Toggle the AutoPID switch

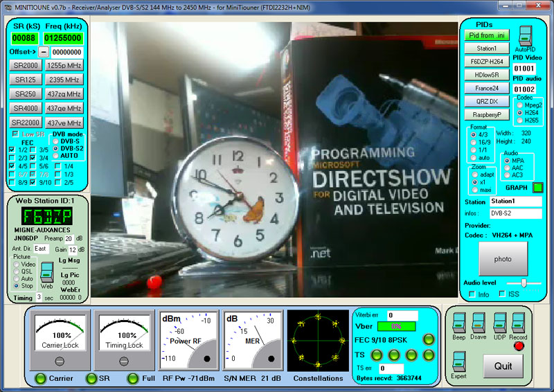(525, 36)
